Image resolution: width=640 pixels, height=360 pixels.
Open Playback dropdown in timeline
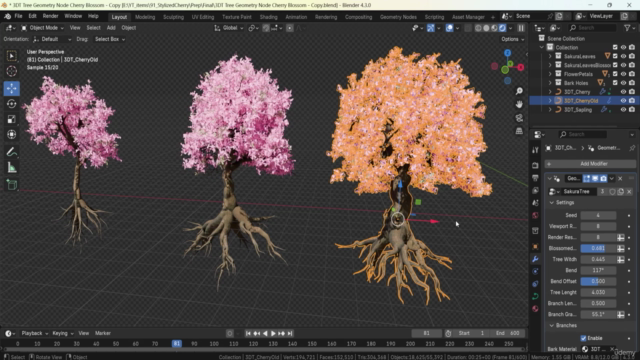(x=34, y=333)
